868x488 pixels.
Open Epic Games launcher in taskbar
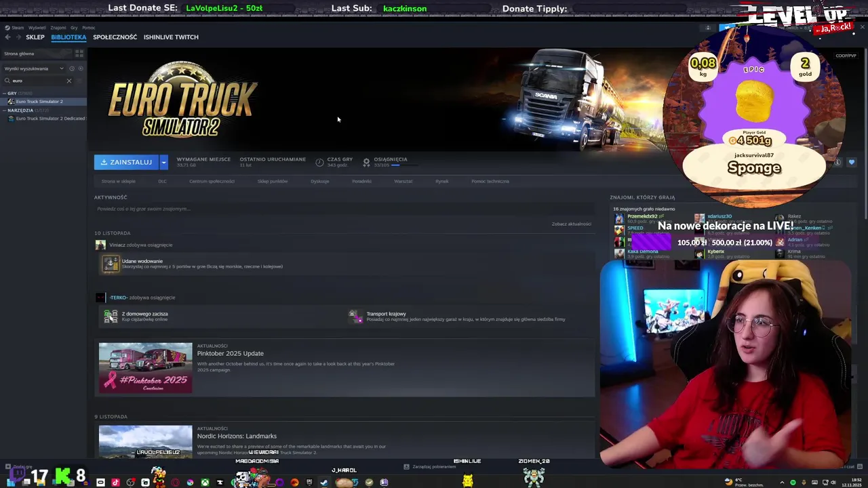309,483
